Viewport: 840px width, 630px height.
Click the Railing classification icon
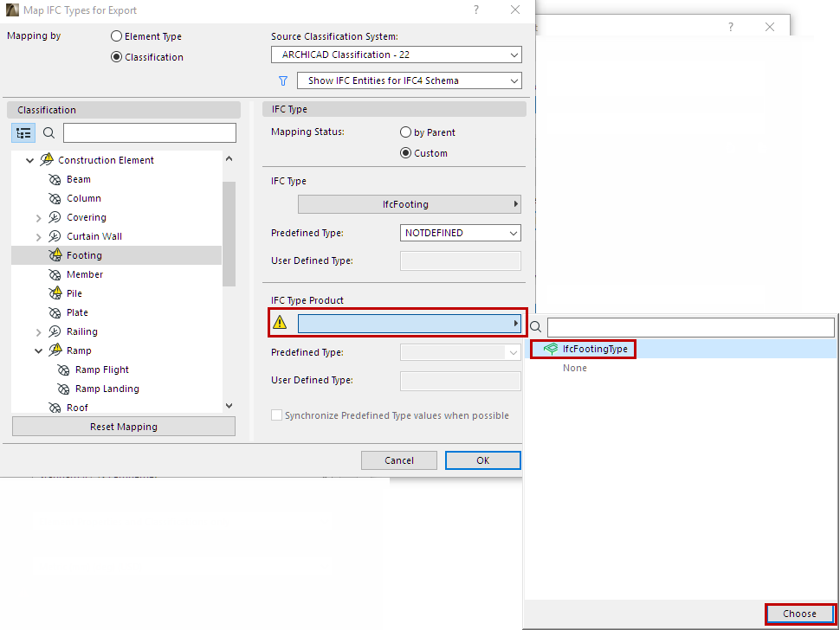tap(55, 331)
